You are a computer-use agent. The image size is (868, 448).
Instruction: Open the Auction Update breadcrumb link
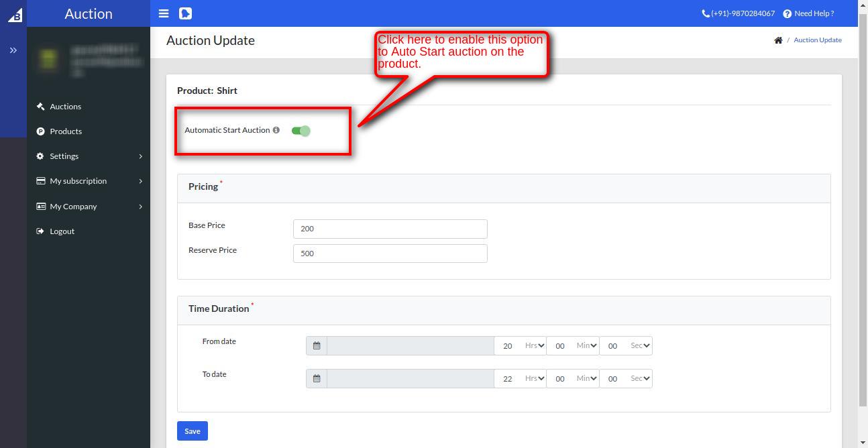click(818, 40)
